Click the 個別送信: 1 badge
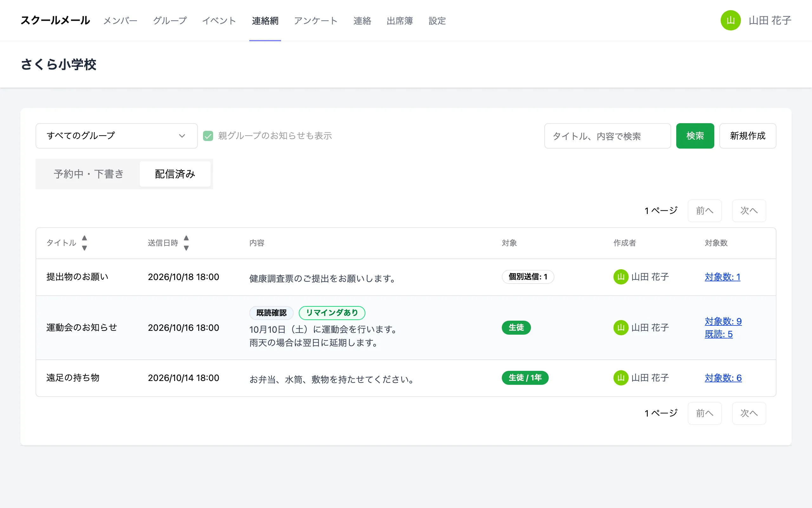The image size is (812, 508). pos(528,277)
